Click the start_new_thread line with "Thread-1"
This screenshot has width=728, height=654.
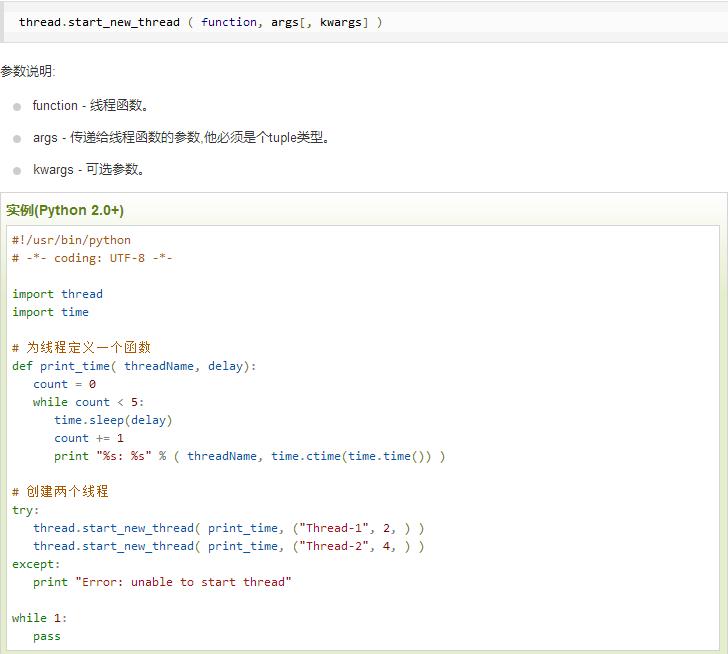229,528
